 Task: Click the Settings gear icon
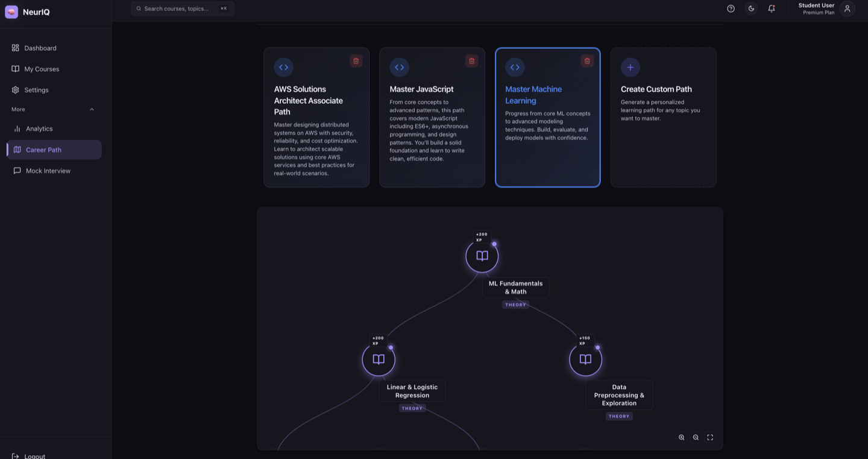coord(16,90)
